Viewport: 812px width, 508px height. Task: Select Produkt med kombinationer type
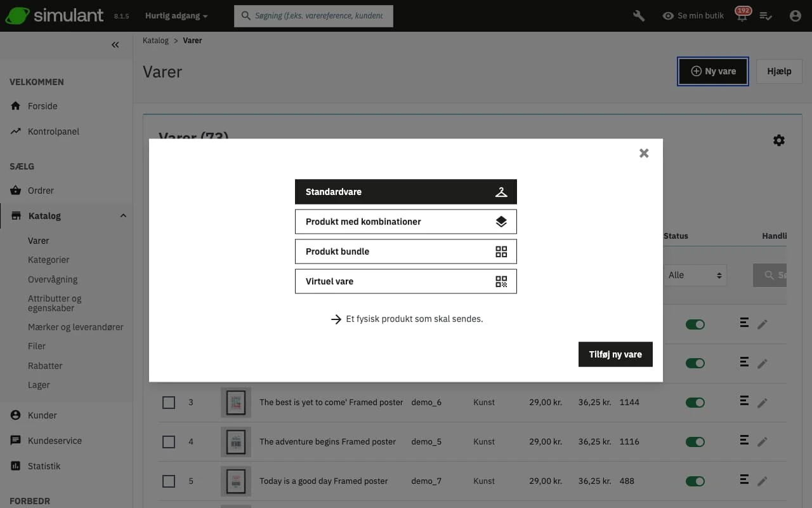coord(406,222)
